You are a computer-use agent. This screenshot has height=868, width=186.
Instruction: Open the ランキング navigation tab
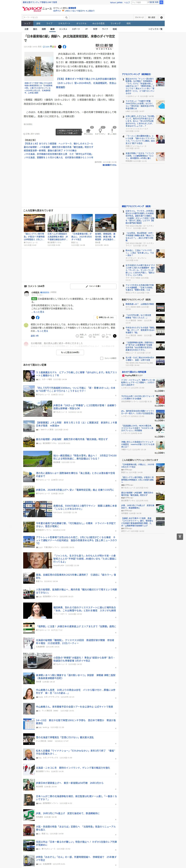(x=115, y=24)
